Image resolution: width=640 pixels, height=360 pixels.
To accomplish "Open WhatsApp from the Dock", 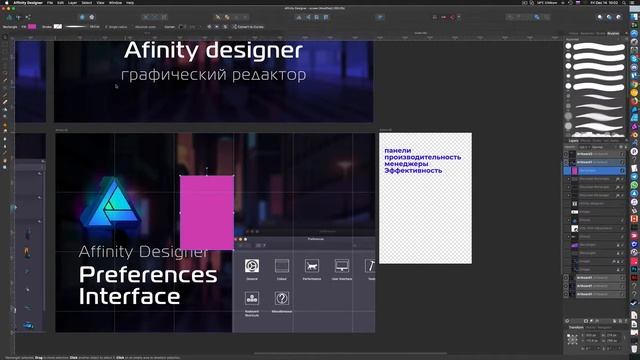I will (634, 185).
